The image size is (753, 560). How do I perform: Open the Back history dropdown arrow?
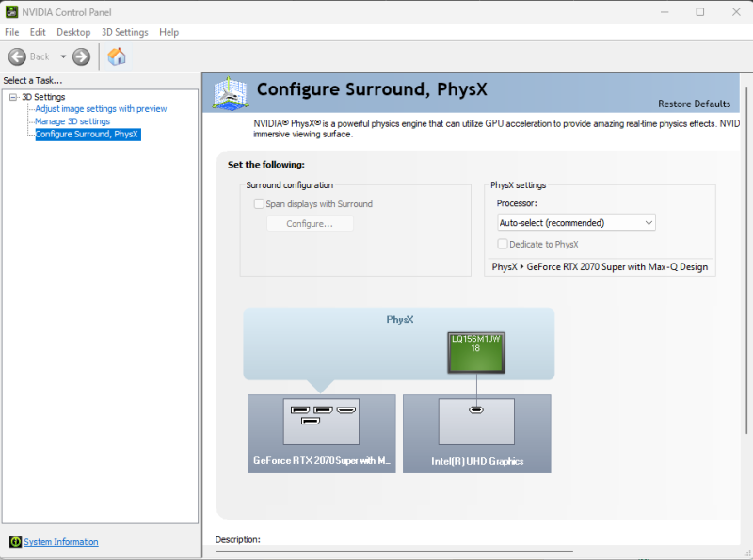tap(63, 56)
